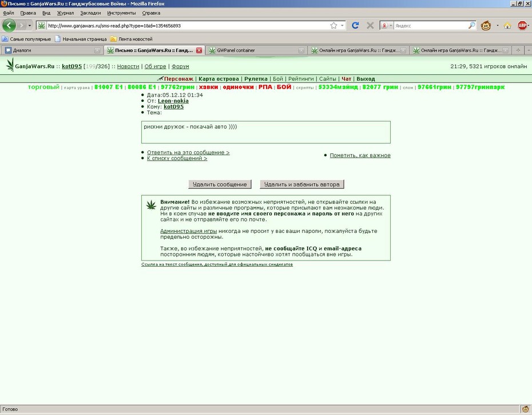Click the Greasemonkey monkey toolbar icon
This screenshot has height=415, width=532.
[x=486, y=25]
